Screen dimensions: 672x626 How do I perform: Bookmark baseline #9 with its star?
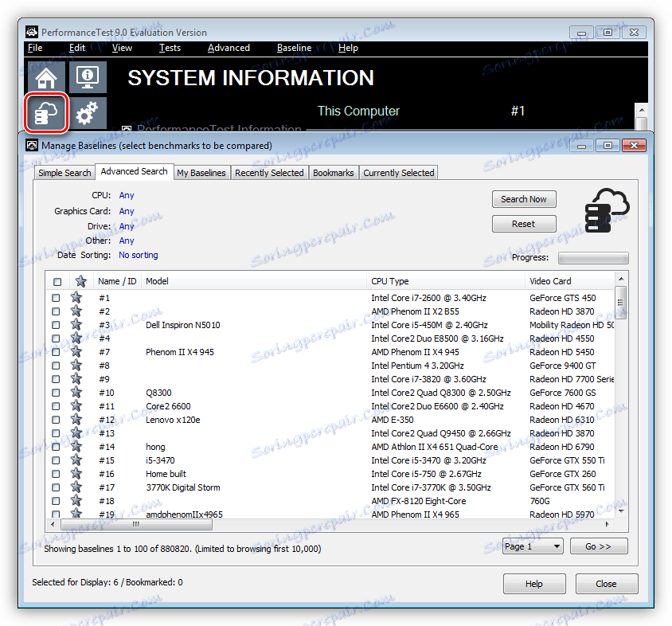pos(76,379)
